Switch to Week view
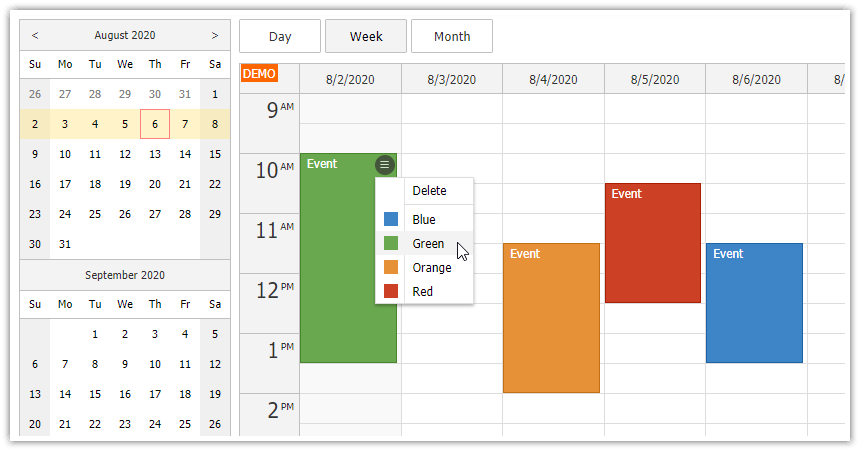The height and width of the screenshot is (451, 860). 366,36
